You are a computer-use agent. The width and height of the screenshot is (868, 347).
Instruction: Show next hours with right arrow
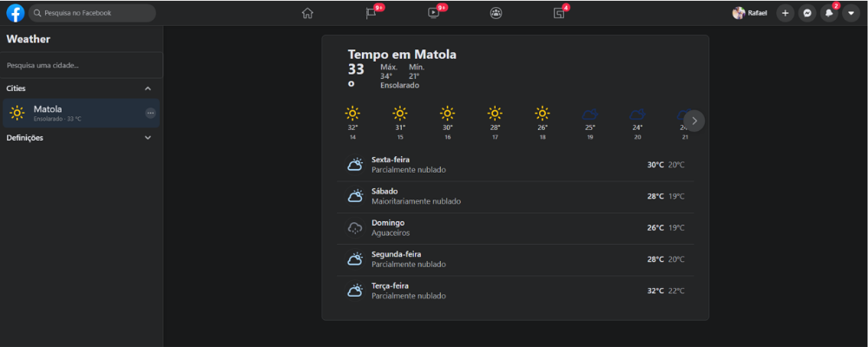[694, 121]
